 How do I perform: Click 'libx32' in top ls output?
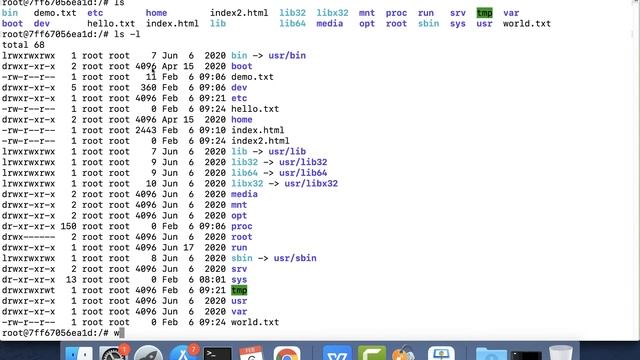(333, 13)
